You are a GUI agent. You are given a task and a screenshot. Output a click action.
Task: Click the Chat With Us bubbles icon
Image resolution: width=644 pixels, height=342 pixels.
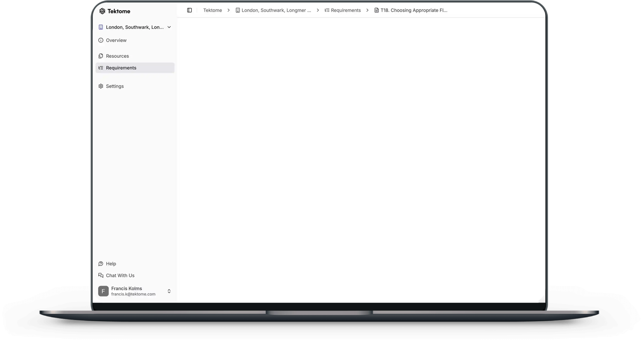(x=101, y=275)
